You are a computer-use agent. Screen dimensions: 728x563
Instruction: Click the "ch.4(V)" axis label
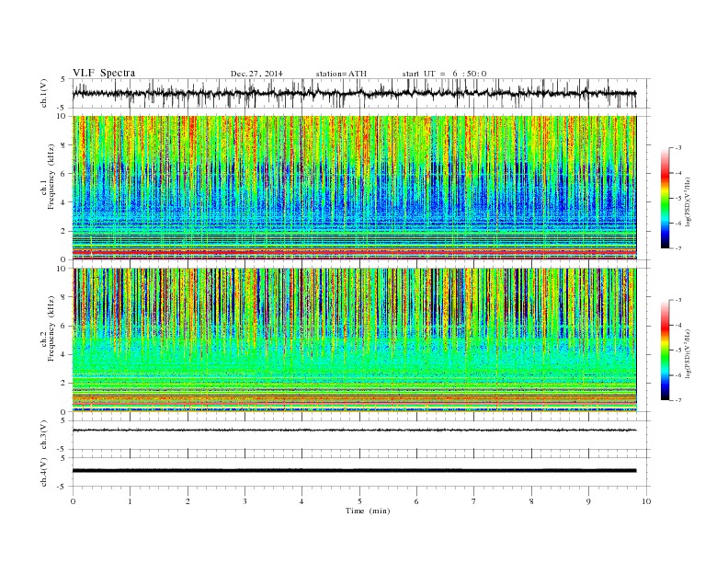point(44,473)
